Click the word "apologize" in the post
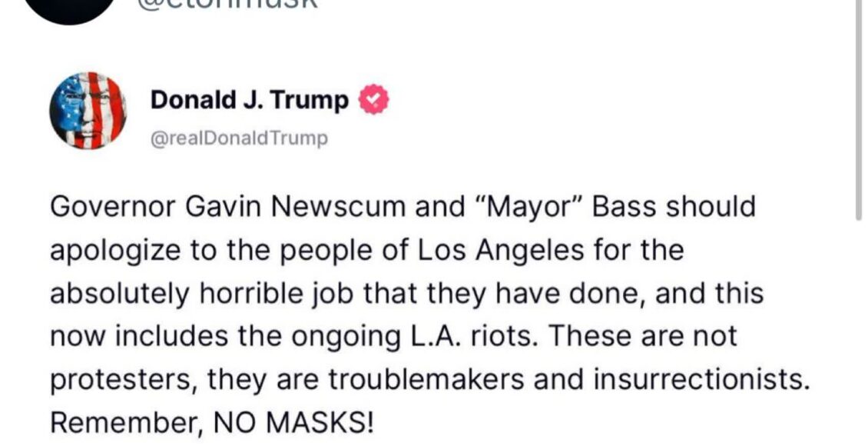 pos(115,251)
